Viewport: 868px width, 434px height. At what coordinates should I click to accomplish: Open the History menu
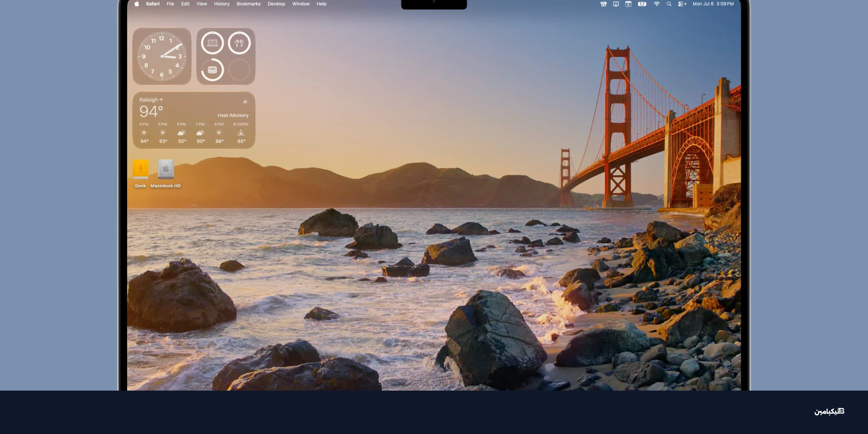pyautogui.click(x=221, y=4)
